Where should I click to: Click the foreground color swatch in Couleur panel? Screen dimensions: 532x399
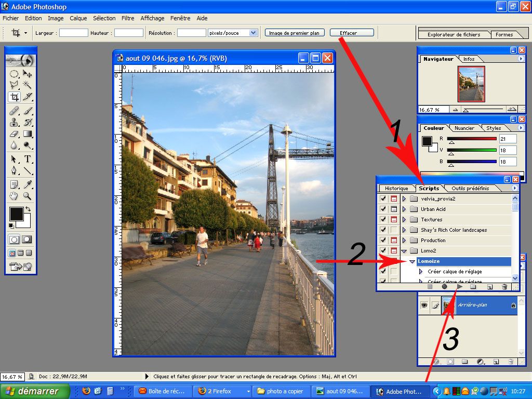427,141
